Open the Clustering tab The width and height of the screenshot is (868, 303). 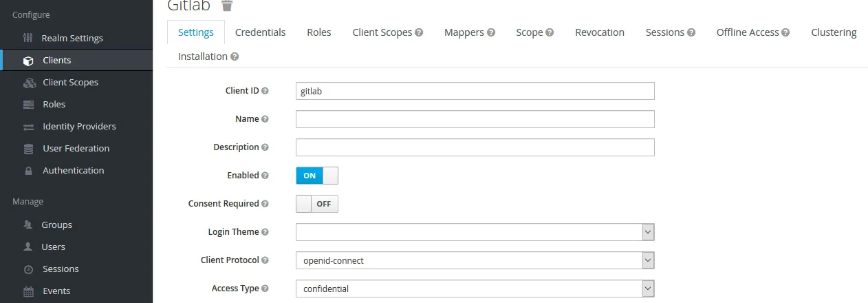834,32
